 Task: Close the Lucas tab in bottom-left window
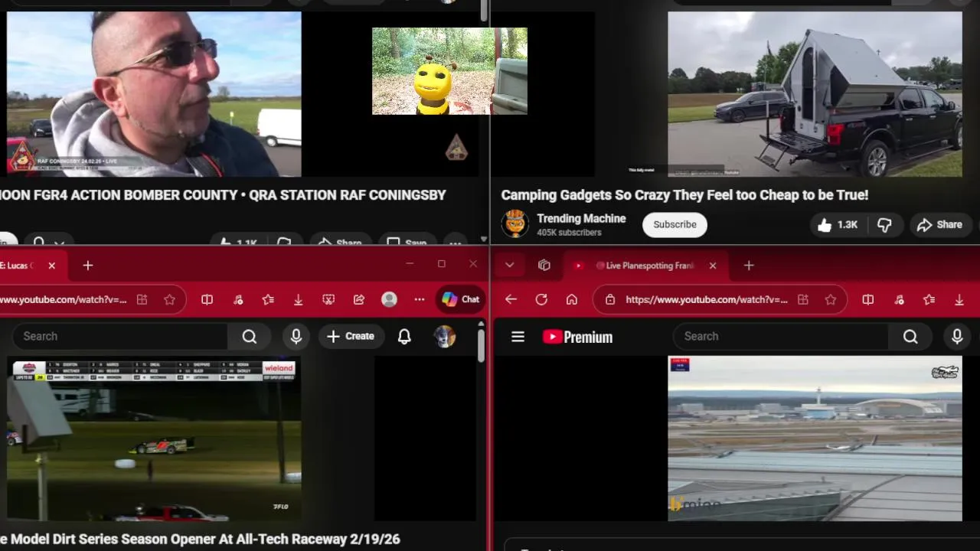point(51,266)
